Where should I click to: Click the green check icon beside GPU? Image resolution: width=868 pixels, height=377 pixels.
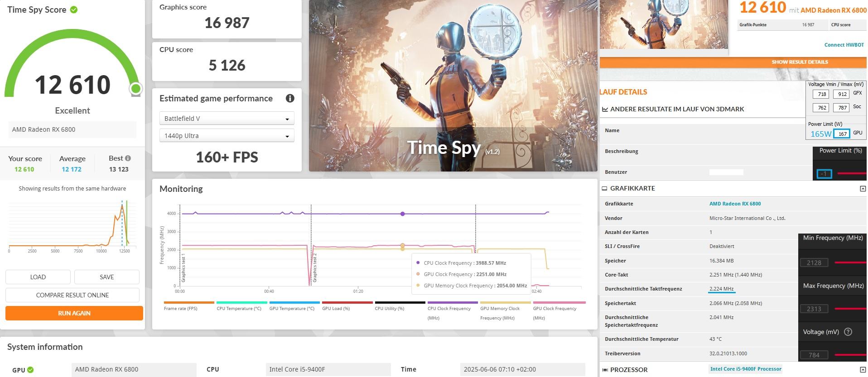tap(30, 370)
